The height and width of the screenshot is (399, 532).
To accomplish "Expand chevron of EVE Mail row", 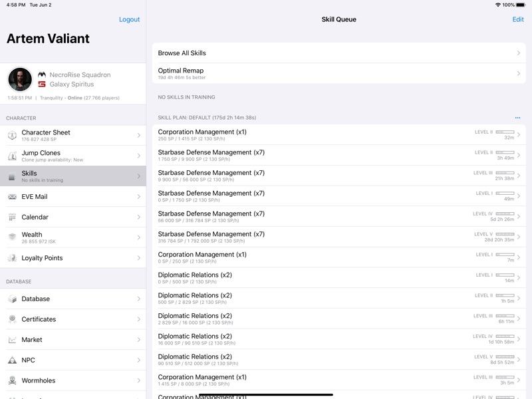I will [x=139, y=197].
